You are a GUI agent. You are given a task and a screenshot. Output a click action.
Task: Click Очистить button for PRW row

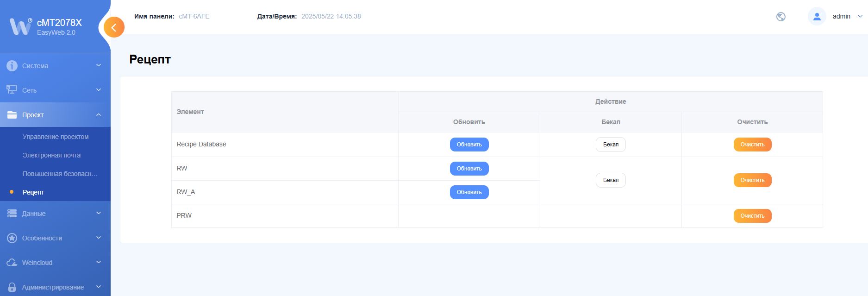(x=752, y=216)
